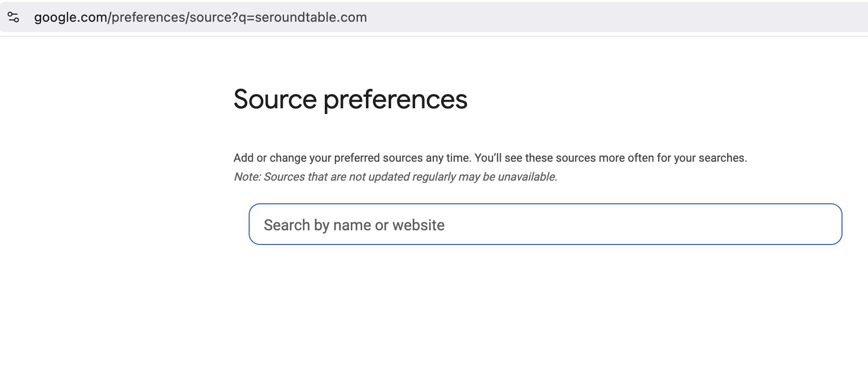Click blank area left of the heading
Image resolution: width=868 pixels, height=366 pixels.
click(113, 99)
